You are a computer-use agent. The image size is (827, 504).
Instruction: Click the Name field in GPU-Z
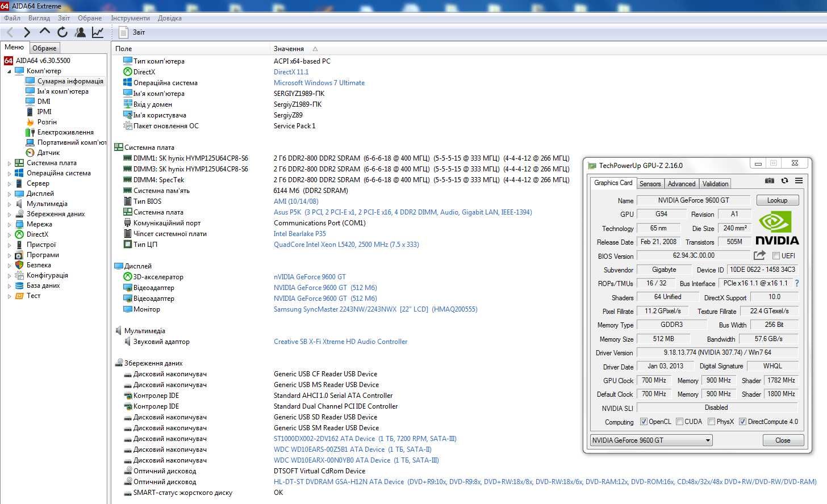(693, 200)
